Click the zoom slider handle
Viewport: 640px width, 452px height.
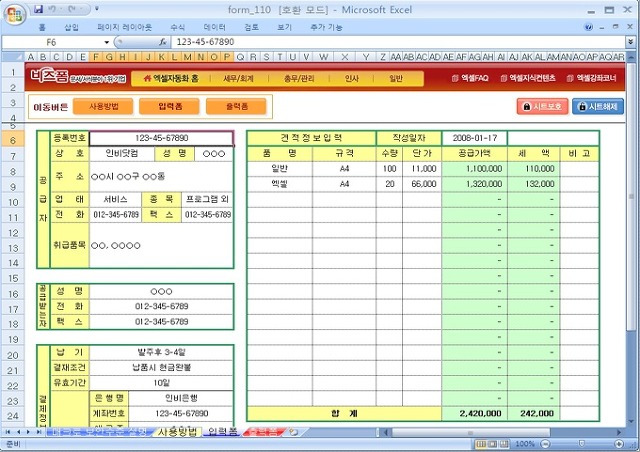tap(582, 444)
